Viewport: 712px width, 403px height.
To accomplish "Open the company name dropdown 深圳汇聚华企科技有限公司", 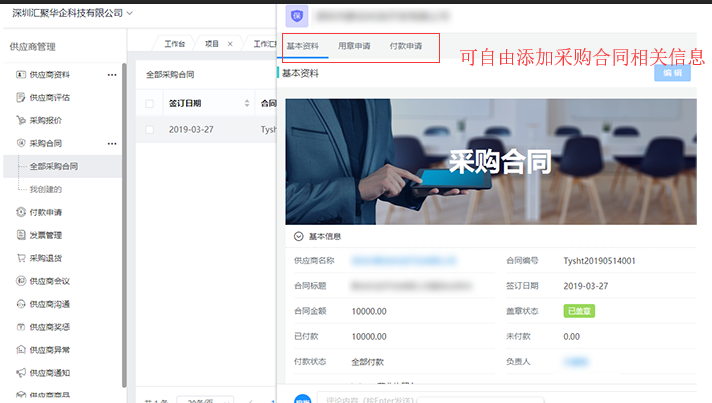I will click(72, 13).
